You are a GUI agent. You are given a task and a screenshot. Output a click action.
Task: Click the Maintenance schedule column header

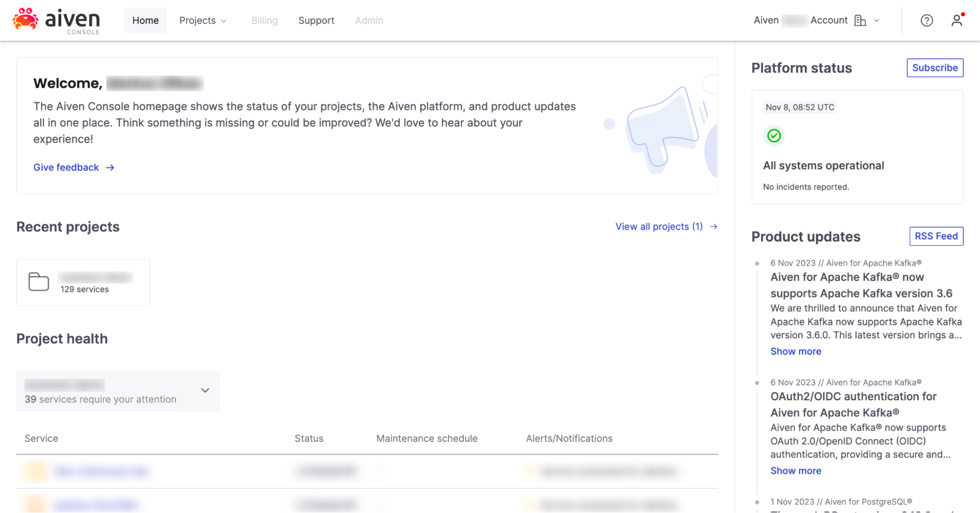point(427,439)
